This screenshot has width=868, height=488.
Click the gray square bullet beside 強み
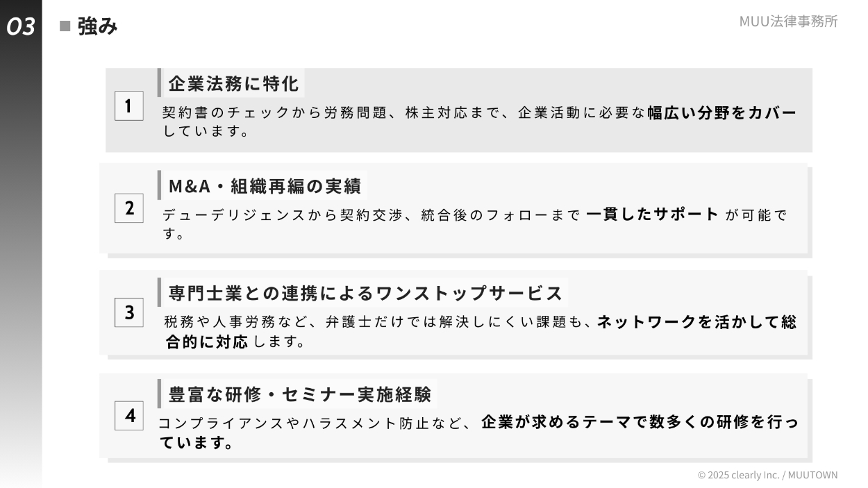tap(65, 26)
